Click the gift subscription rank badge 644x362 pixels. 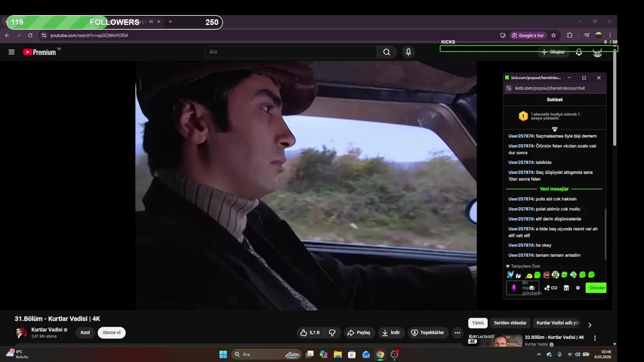523,116
